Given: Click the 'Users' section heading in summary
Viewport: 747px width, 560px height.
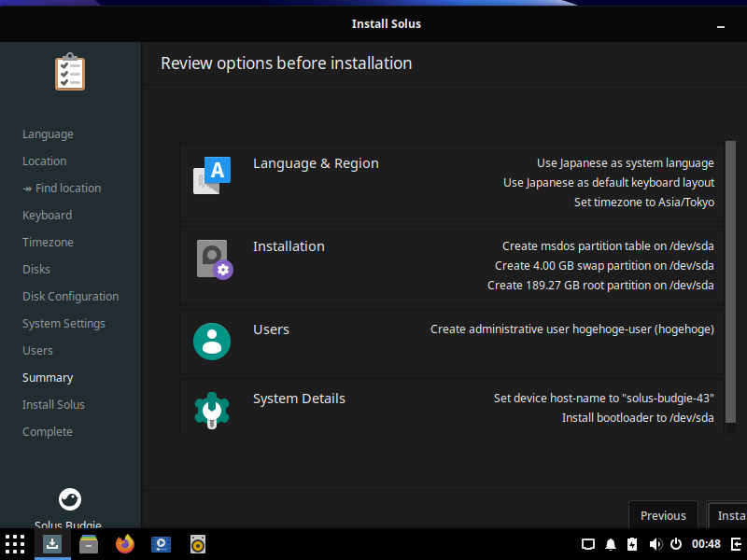Looking at the screenshot, I should (x=271, y=329).
